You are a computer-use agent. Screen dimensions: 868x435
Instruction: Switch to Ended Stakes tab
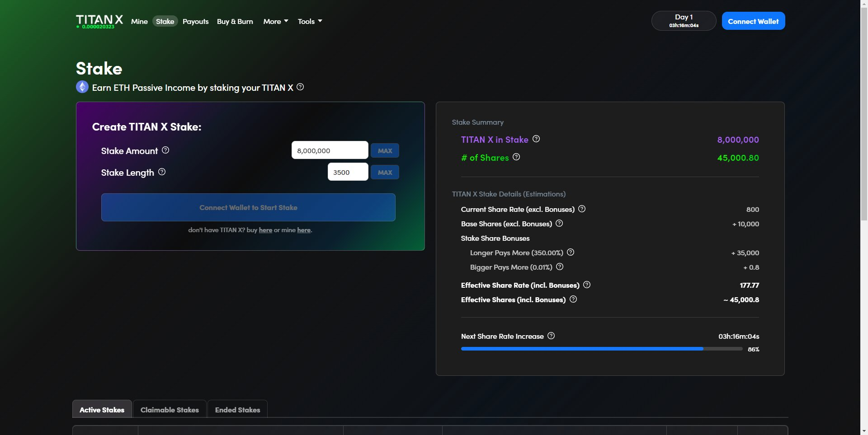coord(237,409)
